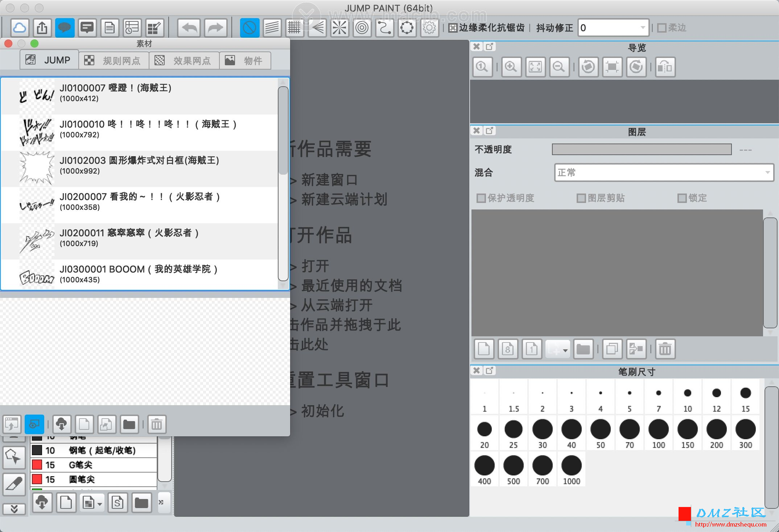Toggle the 边缘柔化抗锯齿 checkbox
The width and height of the screenshot is (779, 532).
click(453, 28)
